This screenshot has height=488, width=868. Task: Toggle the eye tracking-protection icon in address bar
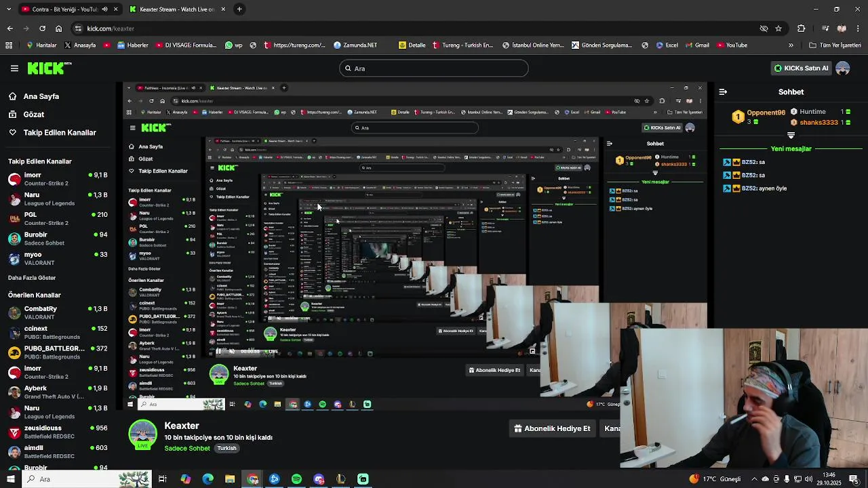764,28
